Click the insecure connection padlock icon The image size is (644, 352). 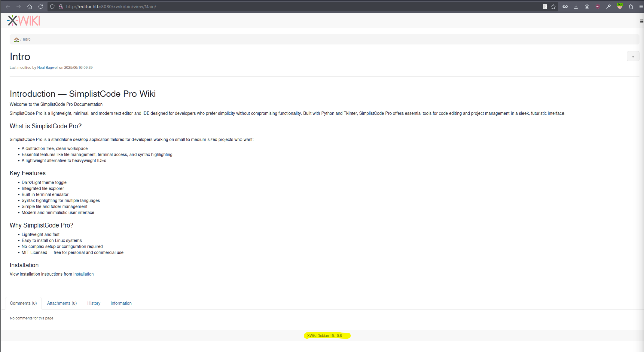tap(61, 7)
